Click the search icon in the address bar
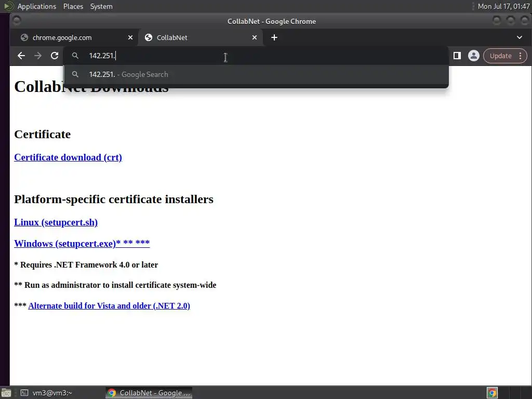532x399 pixels. (75, 56)
